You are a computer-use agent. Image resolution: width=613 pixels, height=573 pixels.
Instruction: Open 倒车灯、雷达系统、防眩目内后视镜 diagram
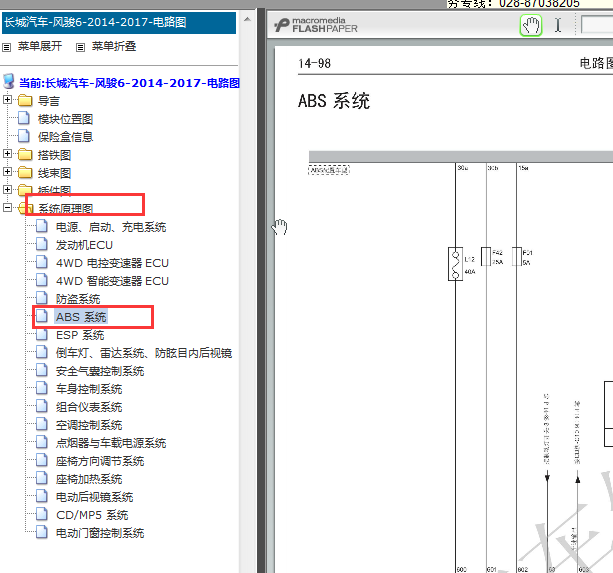click(x=144, y=353)
